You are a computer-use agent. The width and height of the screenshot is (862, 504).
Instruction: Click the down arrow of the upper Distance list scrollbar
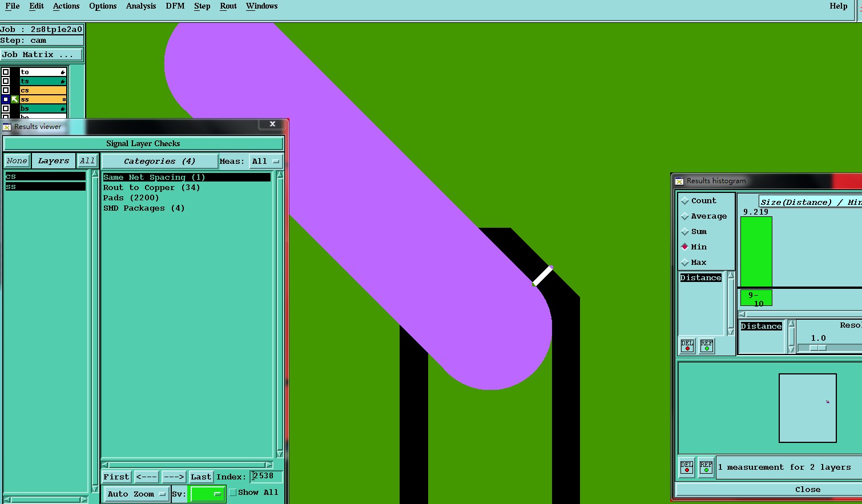point(731,332)
